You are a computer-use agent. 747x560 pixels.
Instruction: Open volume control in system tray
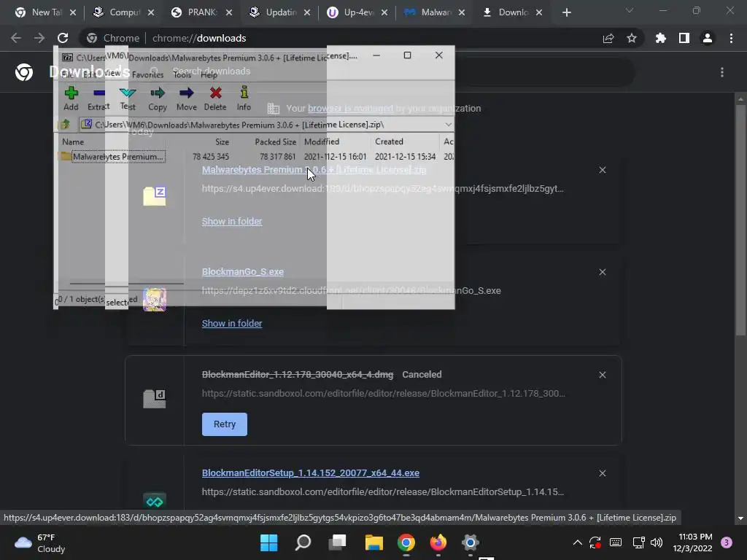pyautogui.click(x=657, y=542)
